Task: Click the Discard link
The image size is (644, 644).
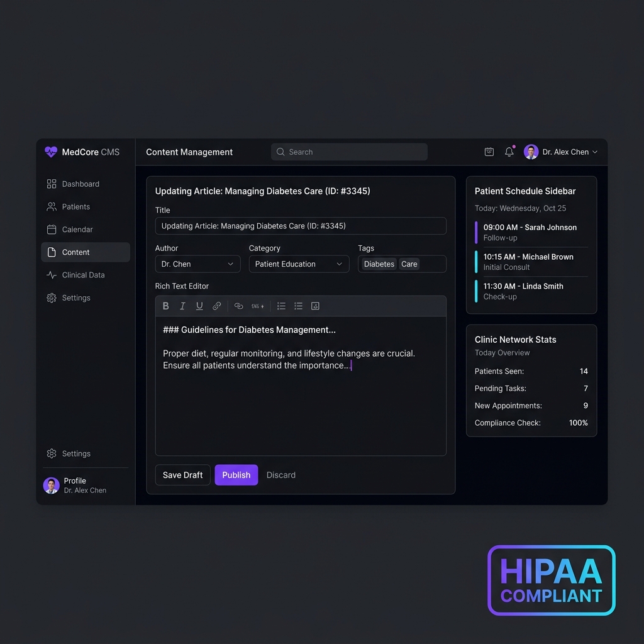Action: (281, 475)
